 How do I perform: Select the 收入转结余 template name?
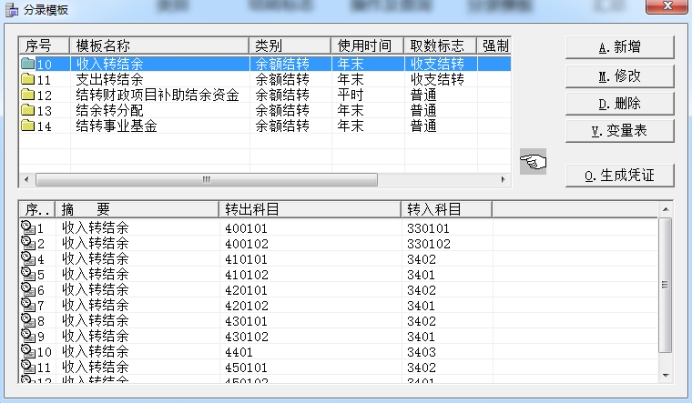(x=109, y=64)
